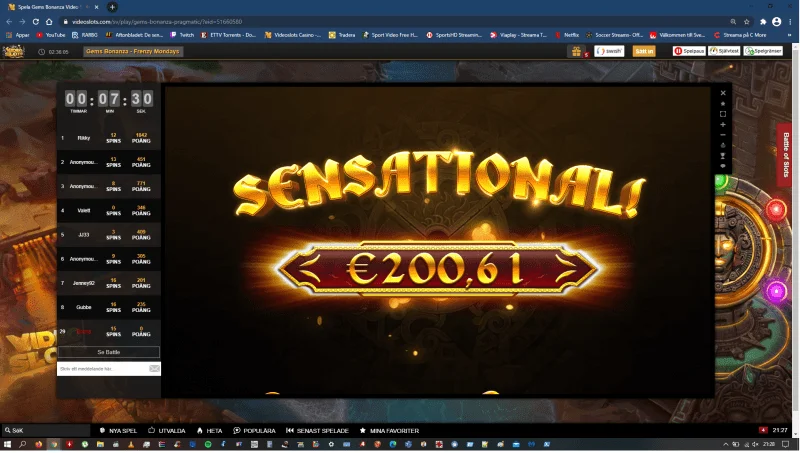
Task: Show hidden system tray icons chevron
Action: 726,444
